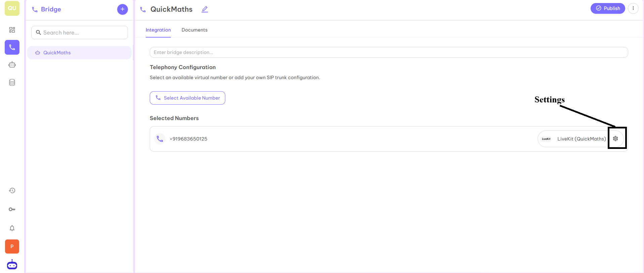Switch to the Documents tab

(194, 30)
